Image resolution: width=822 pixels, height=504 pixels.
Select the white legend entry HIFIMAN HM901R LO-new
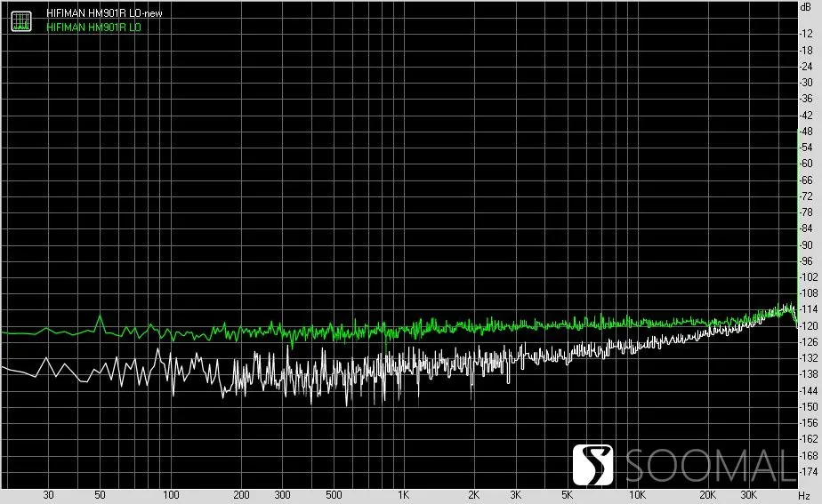(104, 13)
